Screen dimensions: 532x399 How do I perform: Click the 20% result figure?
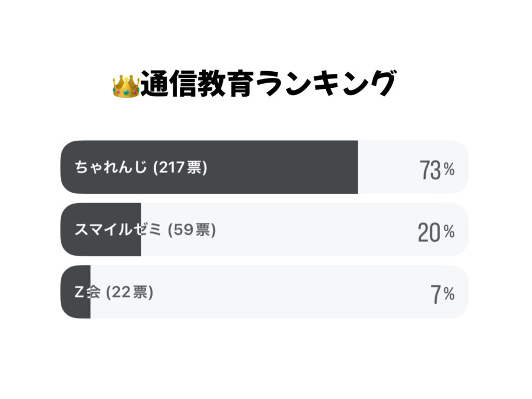(x=435, y=232)
